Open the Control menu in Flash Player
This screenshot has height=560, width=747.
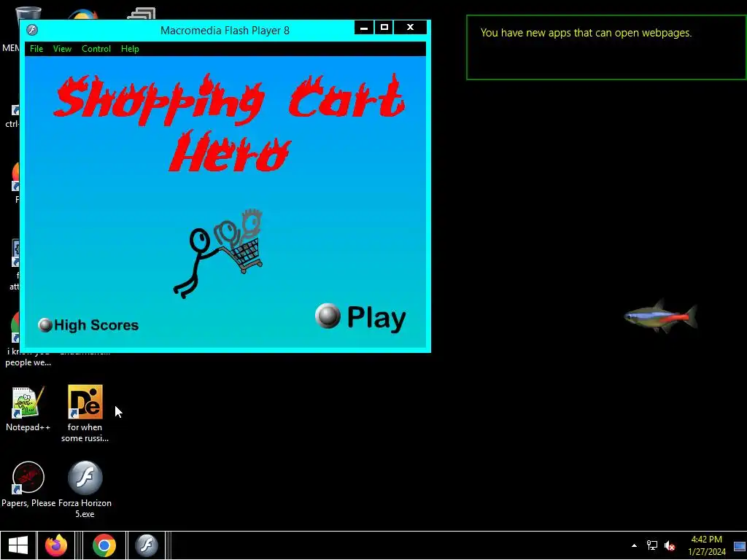[x=96, y=49]
